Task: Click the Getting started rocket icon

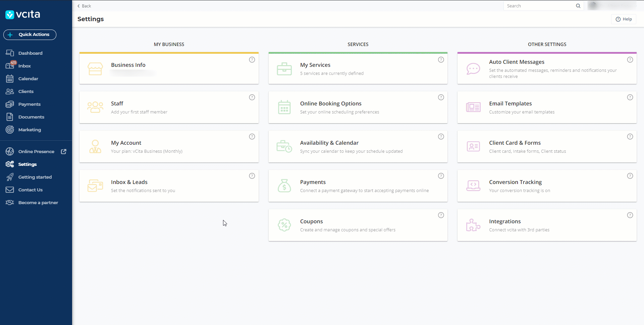Action: [x=10, y=177]
